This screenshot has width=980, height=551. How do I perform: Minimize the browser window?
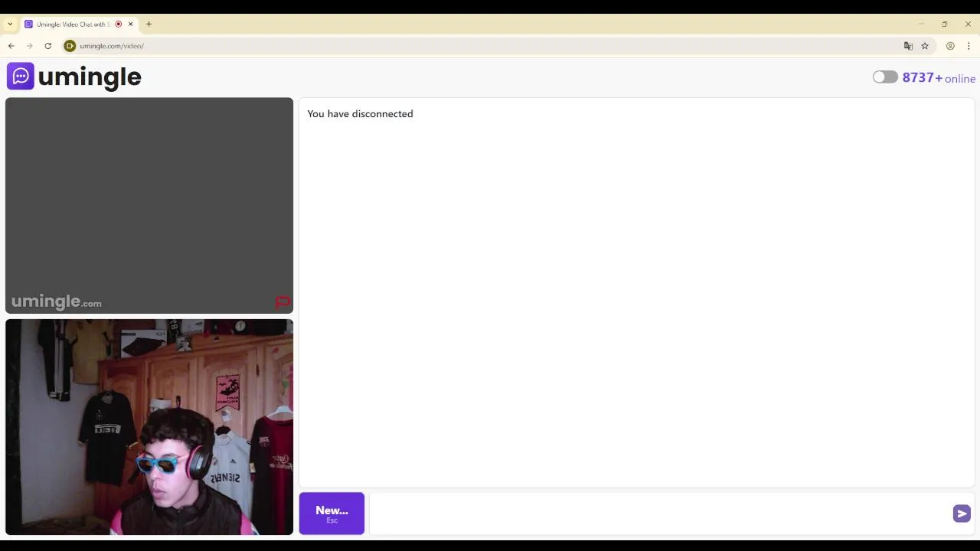(921, 24)
